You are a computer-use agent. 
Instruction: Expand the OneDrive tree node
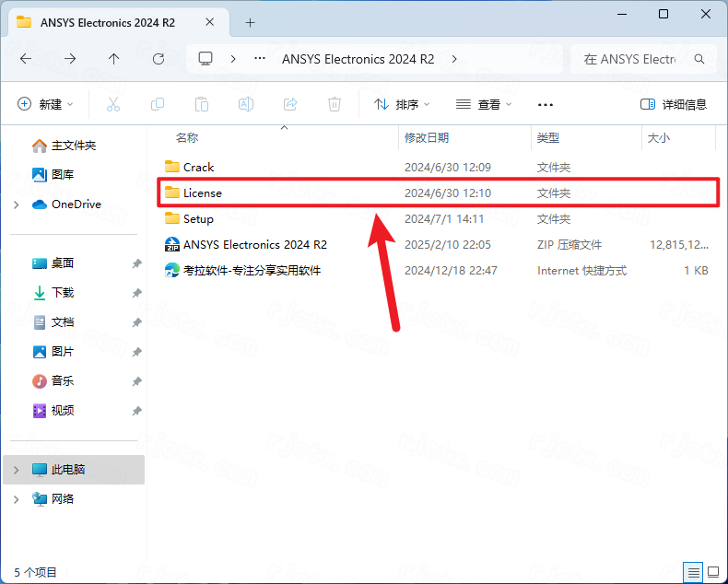[17, 204]
